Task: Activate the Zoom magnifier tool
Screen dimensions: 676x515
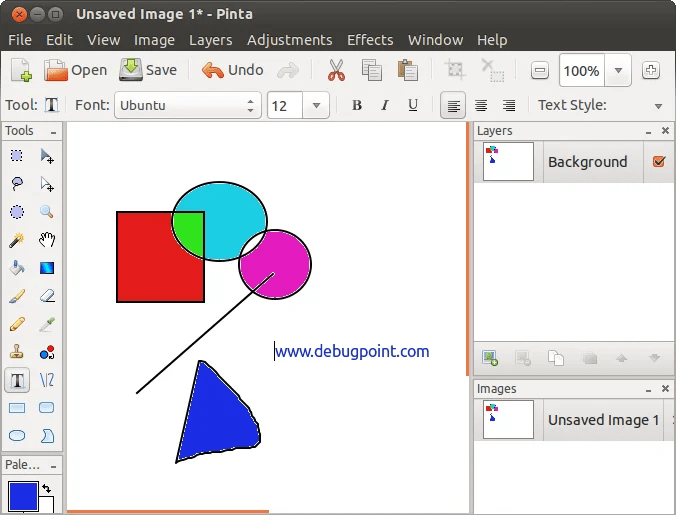Action: coord(47,212)
